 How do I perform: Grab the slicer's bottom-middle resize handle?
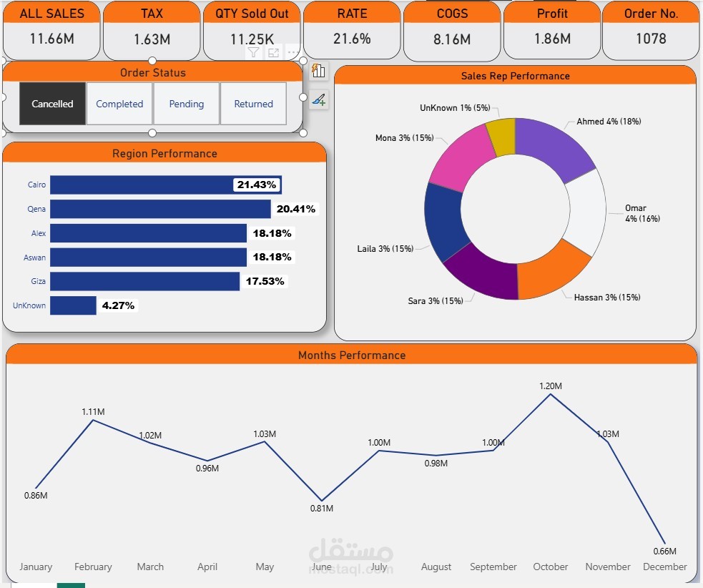pyautogui.click(x=152, y=133)
